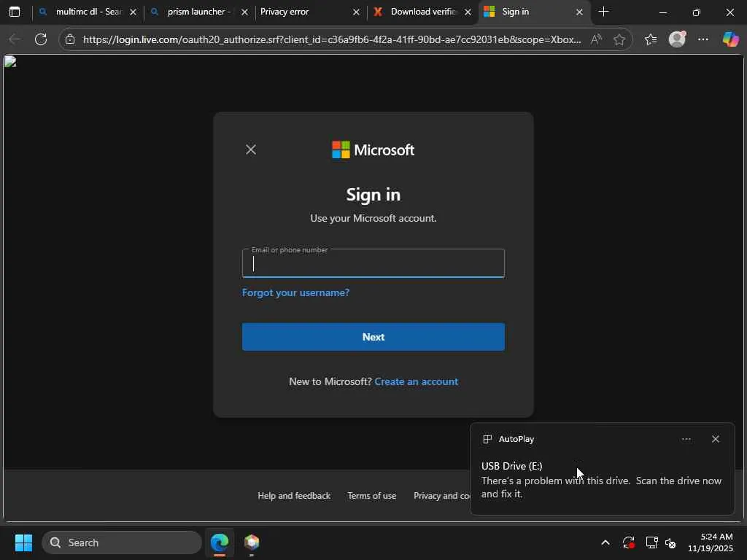Viewport: 747px width, 560px height.
Task: Click the Next button
Action: (373, 337)
